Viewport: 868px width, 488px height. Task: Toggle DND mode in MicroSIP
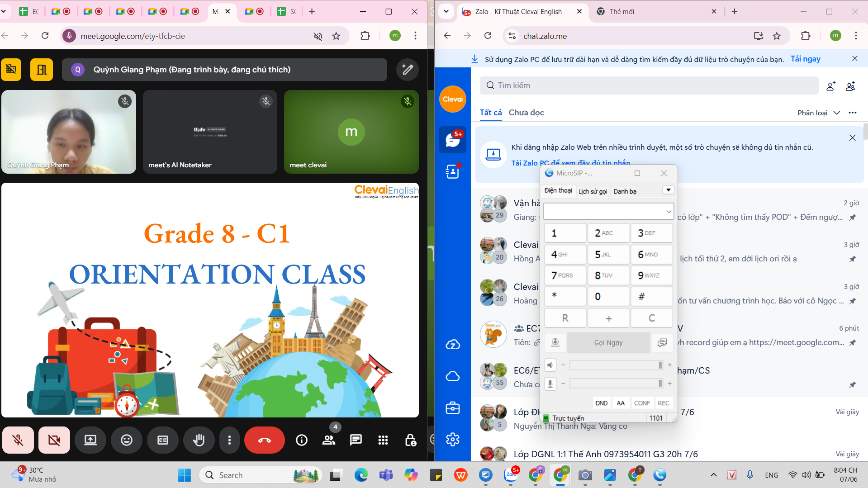coord(602,403)
